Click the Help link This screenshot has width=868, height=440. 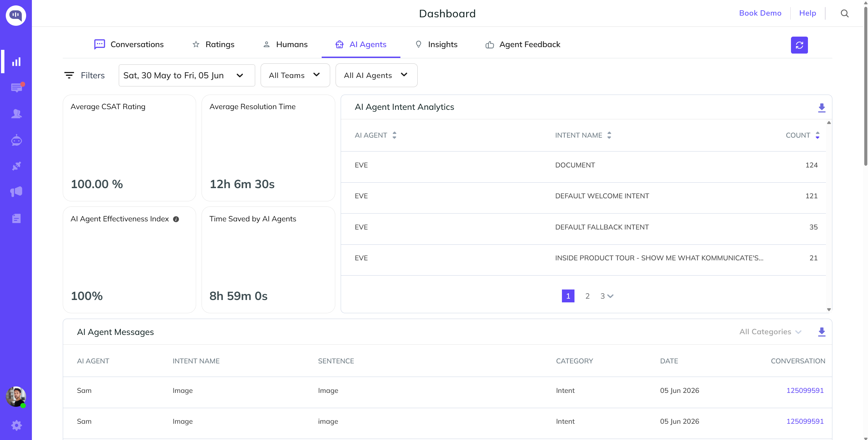[808, 13]
